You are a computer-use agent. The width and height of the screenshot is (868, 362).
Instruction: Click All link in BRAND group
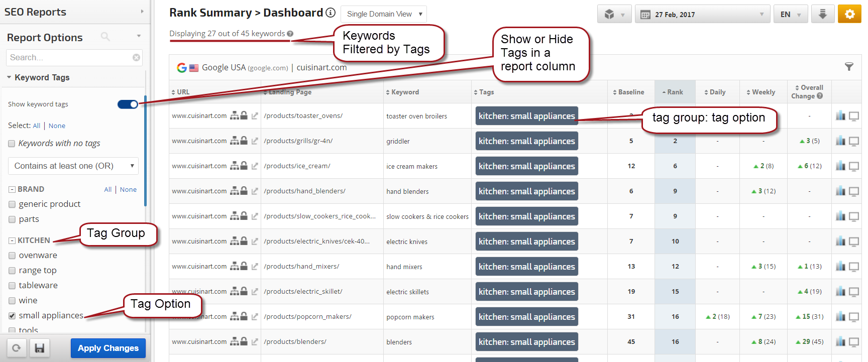point(108,189)
